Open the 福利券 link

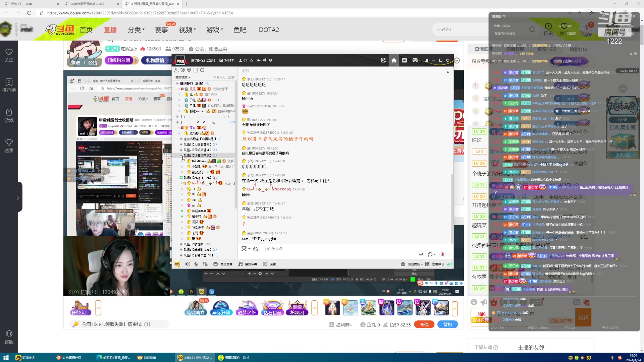pos(341,325)
